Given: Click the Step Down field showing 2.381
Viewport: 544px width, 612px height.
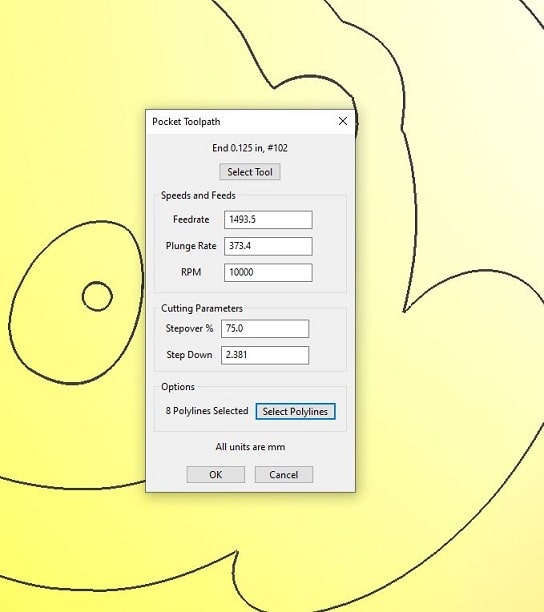Looking at the screenshot, I should coord(265,355).
